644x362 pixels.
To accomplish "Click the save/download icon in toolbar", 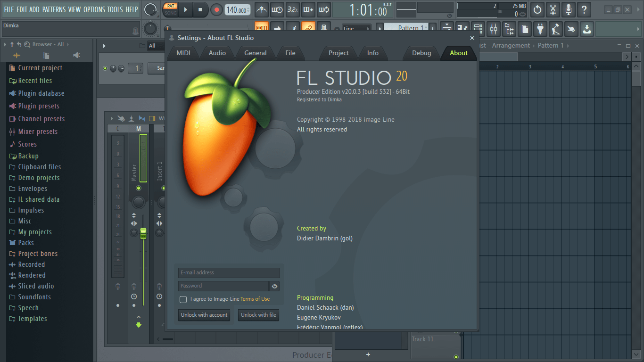I will click(x=586, y=29).
